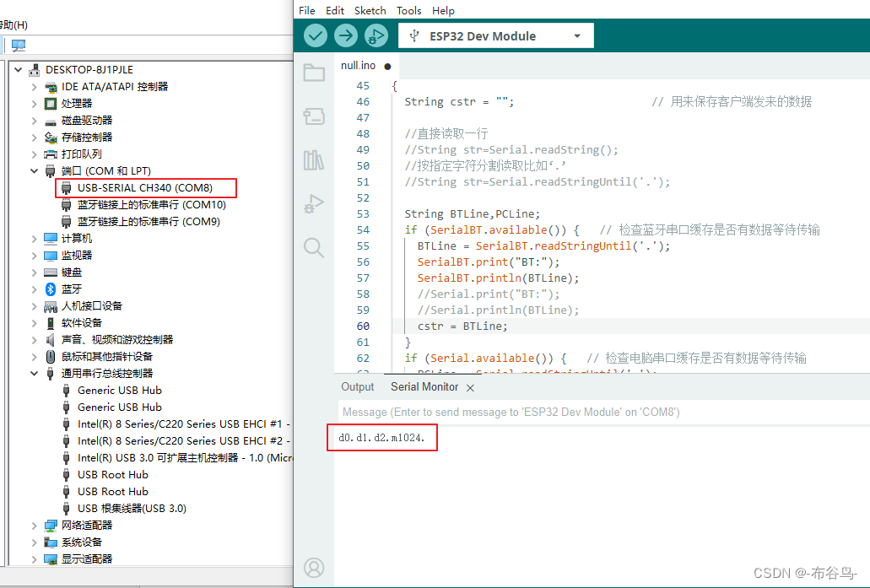Select USB-SERIAL CH340 (COM8) device
This screenshot has height=588, width=870.
point(144,187)
